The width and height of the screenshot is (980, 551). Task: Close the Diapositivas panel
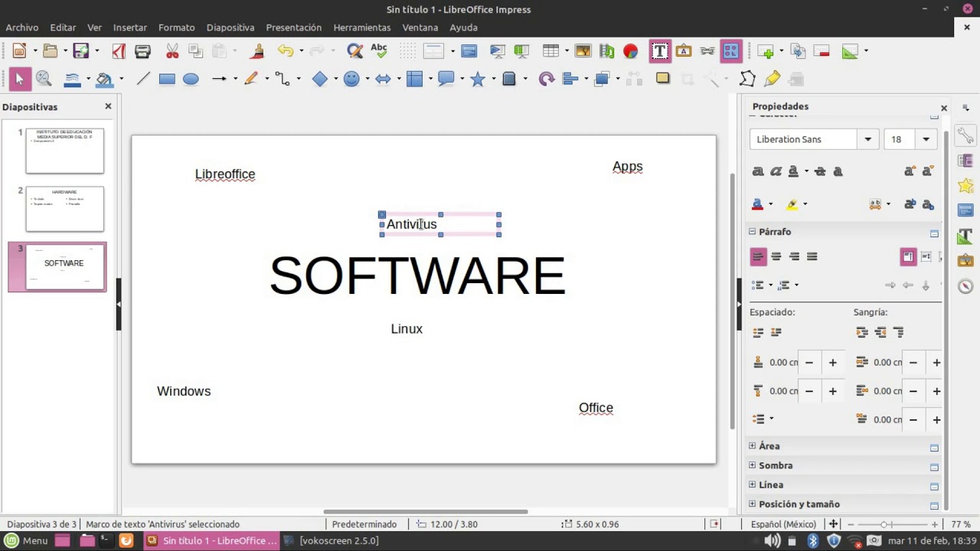(108, 106)
